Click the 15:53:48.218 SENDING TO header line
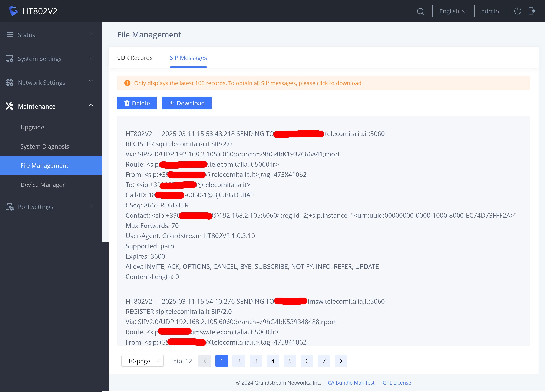The height and width of the screenshot is (392, 545). pos(255,134)
